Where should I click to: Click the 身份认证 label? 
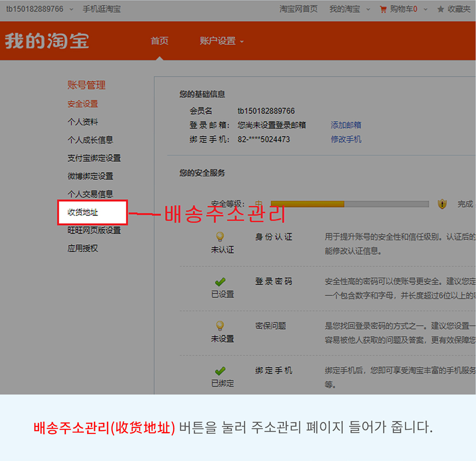[x=273, y=237]
